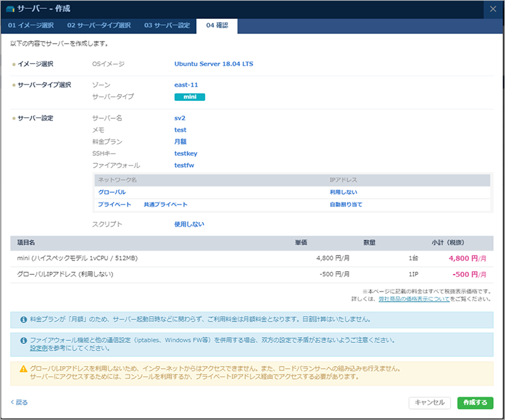Click the 作成する button

pos(475,402)
